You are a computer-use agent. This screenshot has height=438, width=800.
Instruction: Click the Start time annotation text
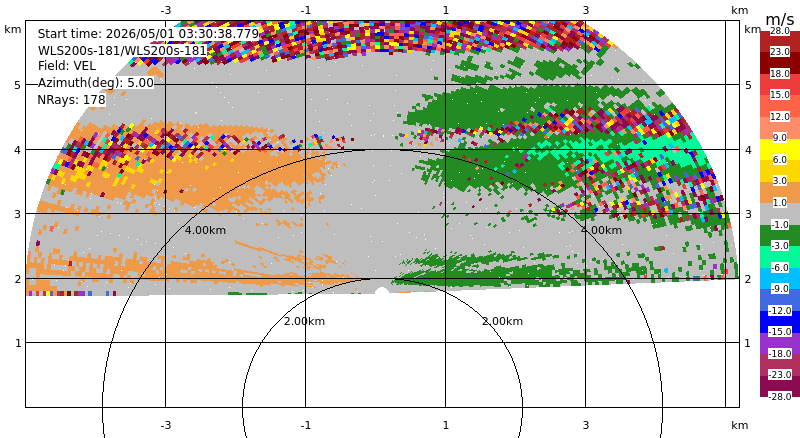[x=148, y=34]
